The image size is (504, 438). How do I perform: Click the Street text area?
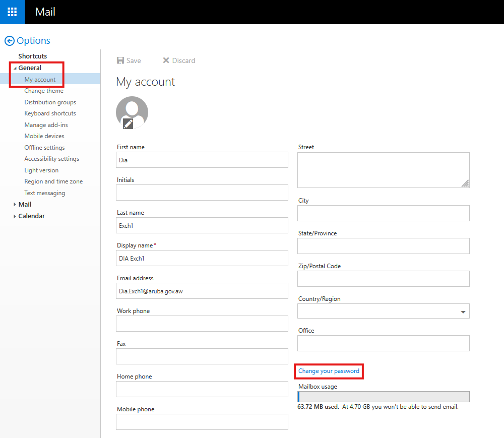click(383, 170)
